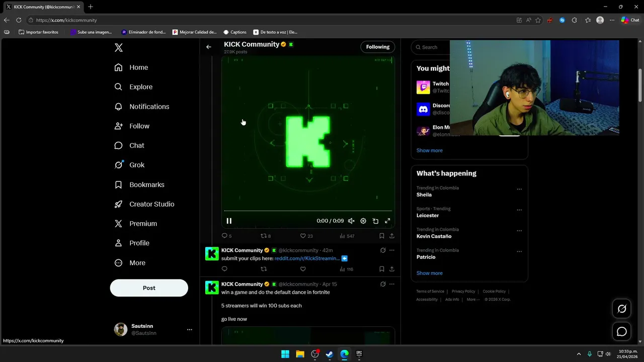Like the submit your clips post
The width and height of the screenshot is (644, 362).
[303, 269]
